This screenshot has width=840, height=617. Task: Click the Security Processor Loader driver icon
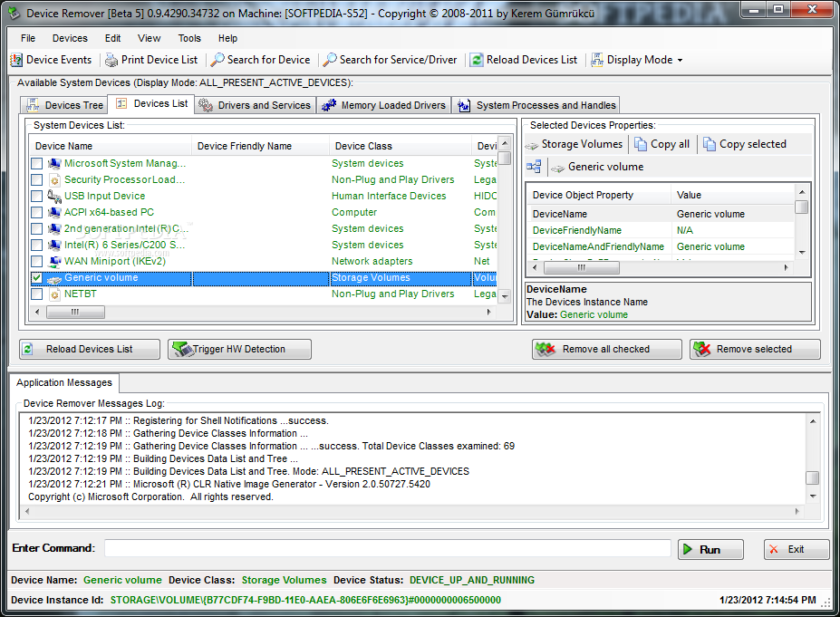coord(54,180)
